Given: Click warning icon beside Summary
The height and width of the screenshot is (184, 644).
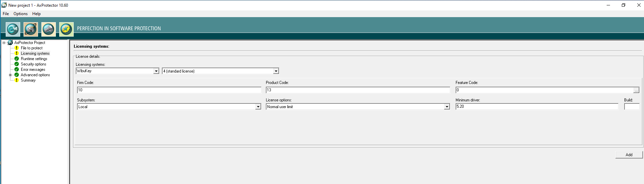Looking at the screenshot, I should click(x=16, y=80).
